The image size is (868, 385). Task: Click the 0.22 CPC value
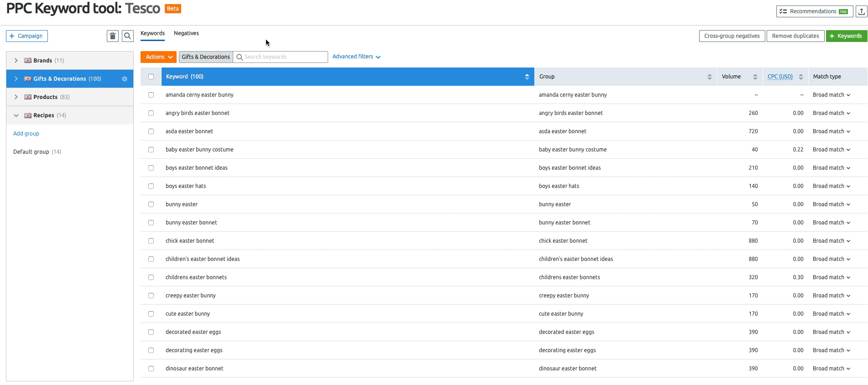coord(798,150)
